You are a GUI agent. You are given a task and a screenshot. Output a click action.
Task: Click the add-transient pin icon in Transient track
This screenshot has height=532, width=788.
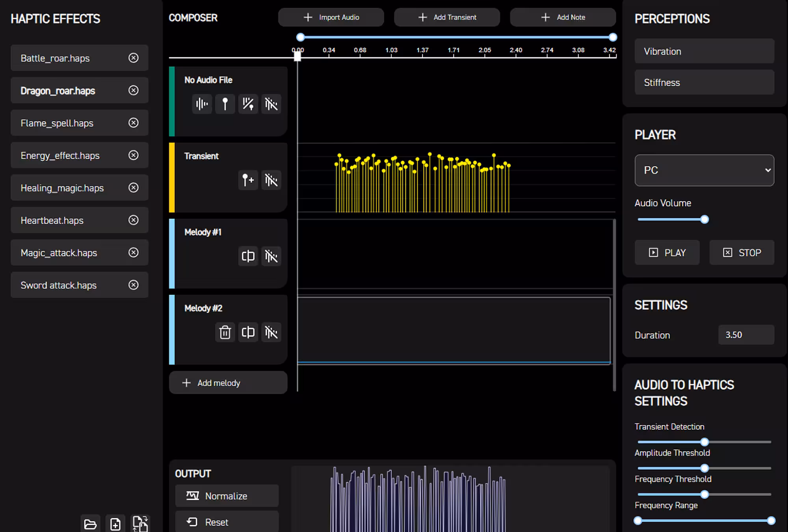[x=248, y=180]
